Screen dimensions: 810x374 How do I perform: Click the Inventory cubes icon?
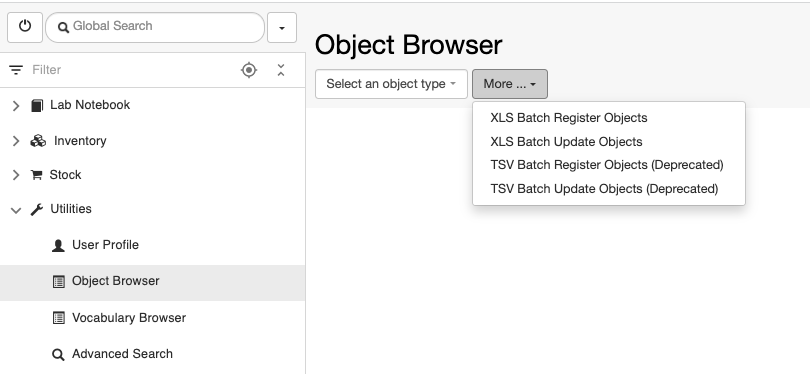pyautogui.click(x=38, y=141)
